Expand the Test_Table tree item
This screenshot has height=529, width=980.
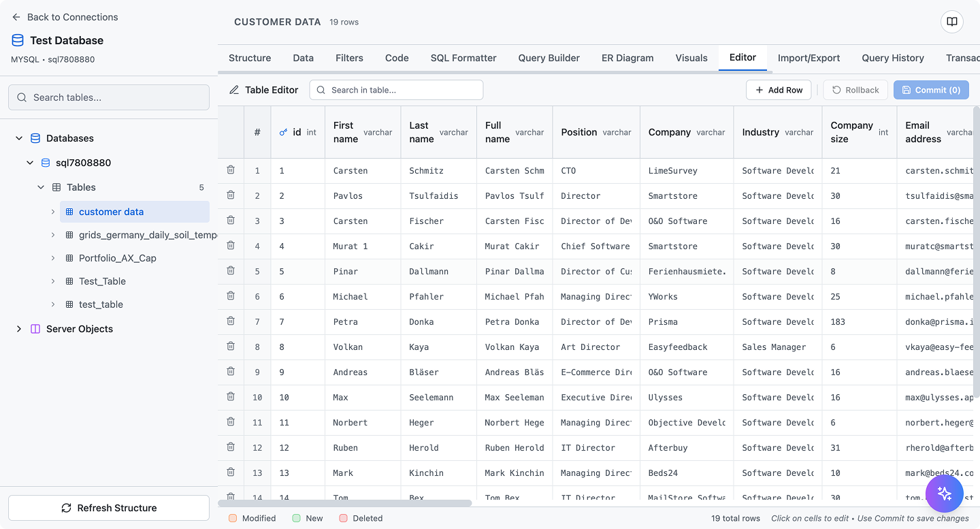(x=53, y=281)
